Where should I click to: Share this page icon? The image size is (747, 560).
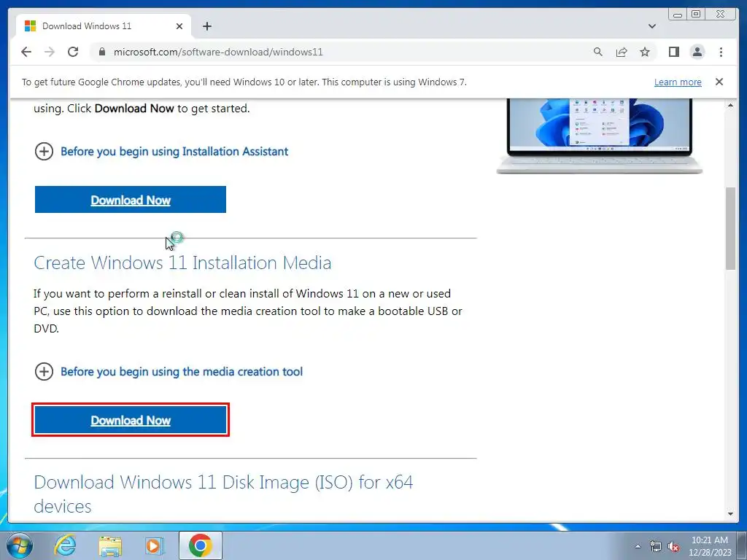[x=622, y=52]
